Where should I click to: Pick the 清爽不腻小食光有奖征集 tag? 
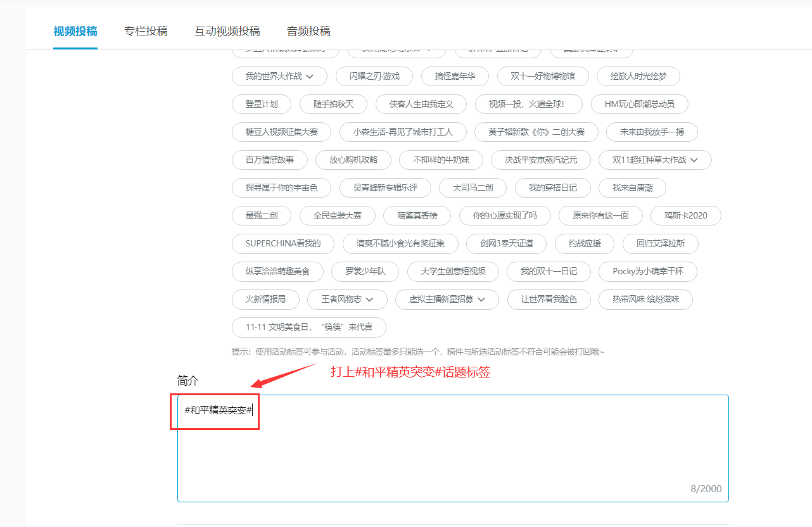click(x=400, y=243)
